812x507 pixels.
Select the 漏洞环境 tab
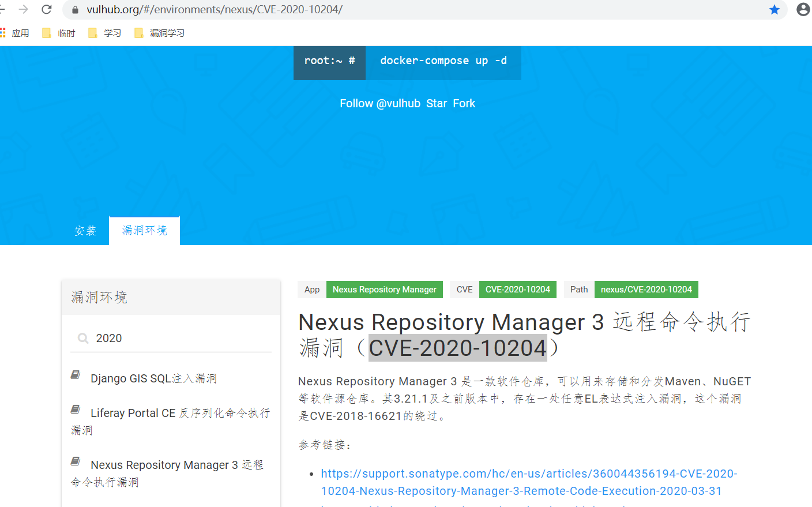pyautogui.click(x=145, y=230)
